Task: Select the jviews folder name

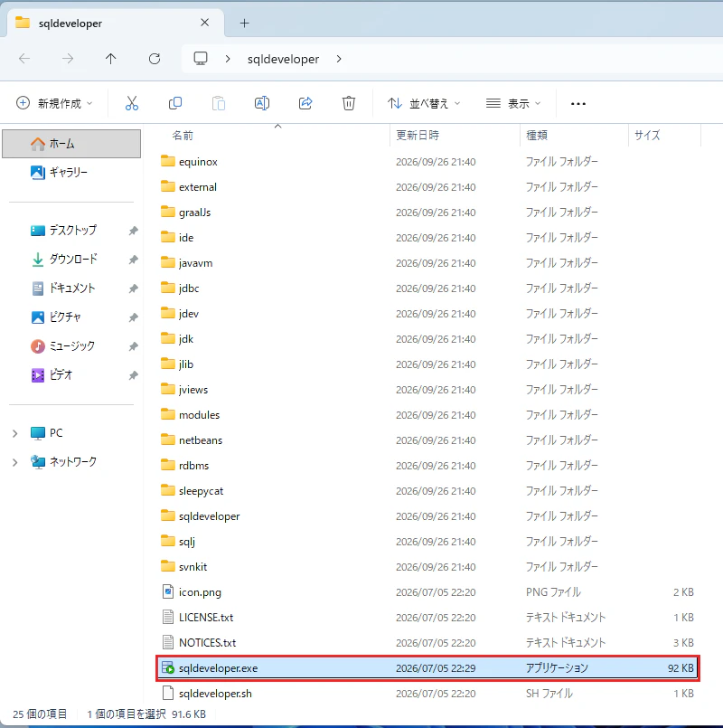Action: pos(193,390)
